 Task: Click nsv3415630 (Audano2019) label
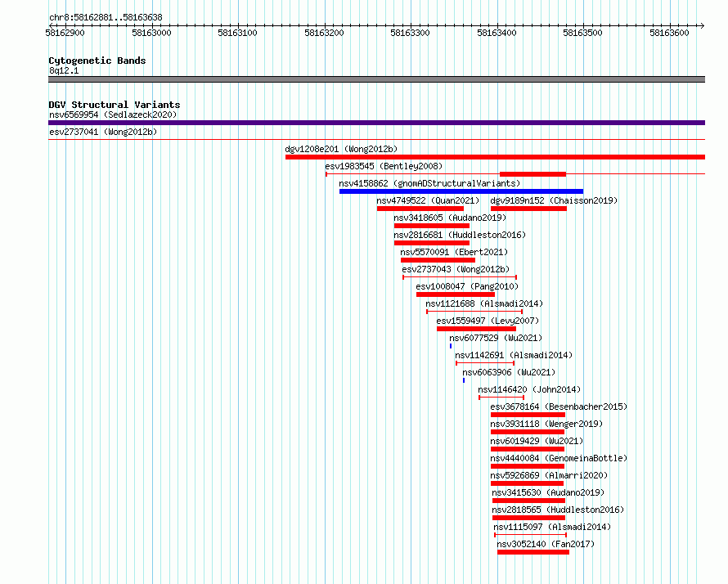548,492
